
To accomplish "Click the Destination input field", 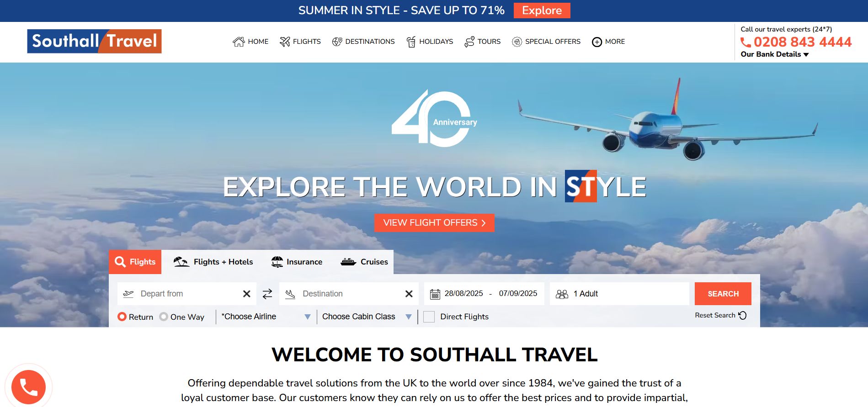I will pyautogui.click(x=349, y=294).
